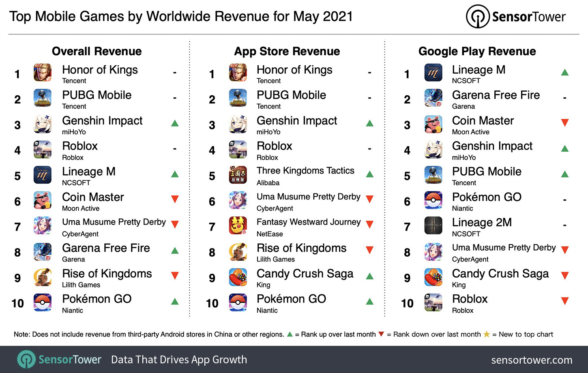The height and width of the screenshot is (373, 588).
Task: Click Coin Master icon in Overall Revenue list
Action: click(x=43, y=201)
